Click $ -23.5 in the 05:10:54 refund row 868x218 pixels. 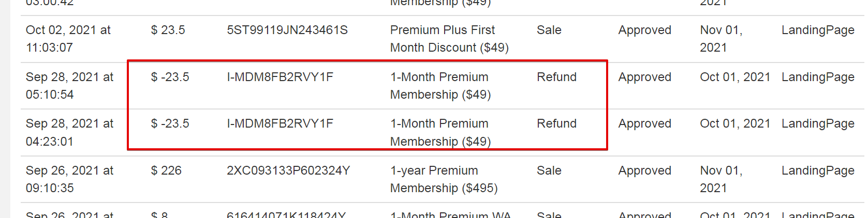click(x=170, y=77)
